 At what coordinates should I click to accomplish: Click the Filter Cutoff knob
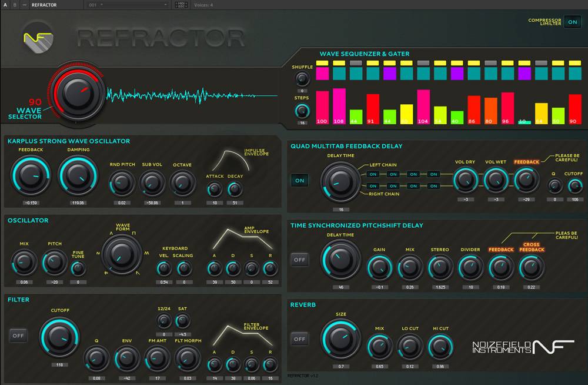(x=59, y=337)
